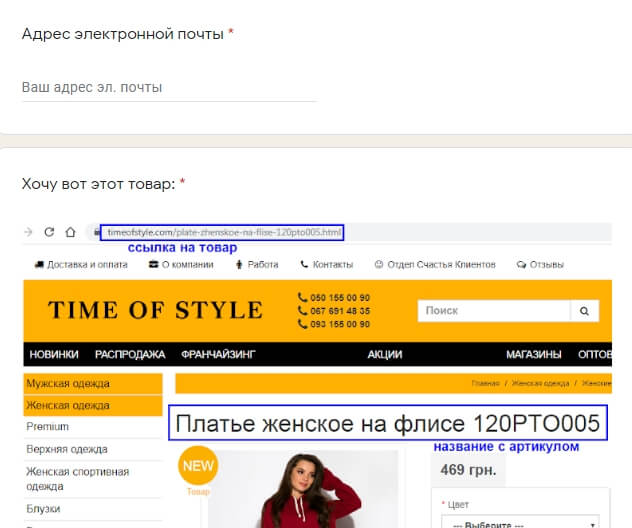This screenshot has width=632, height=528.
Task: Click the Поиск search field
Action: 494,311
